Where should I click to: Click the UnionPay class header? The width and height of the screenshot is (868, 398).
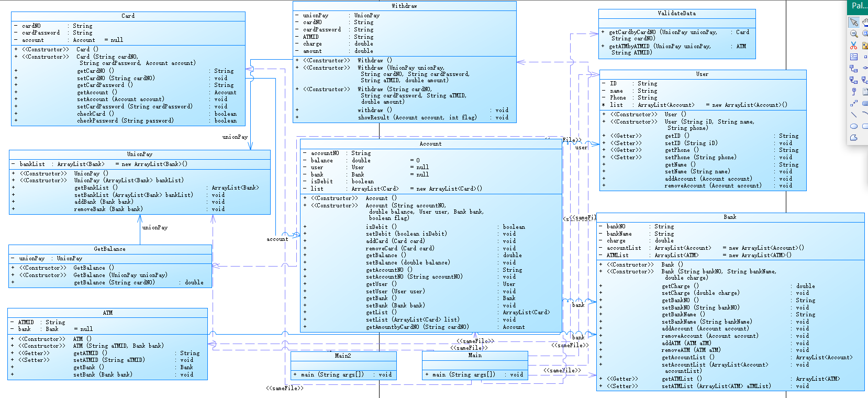tap(140, 154)
